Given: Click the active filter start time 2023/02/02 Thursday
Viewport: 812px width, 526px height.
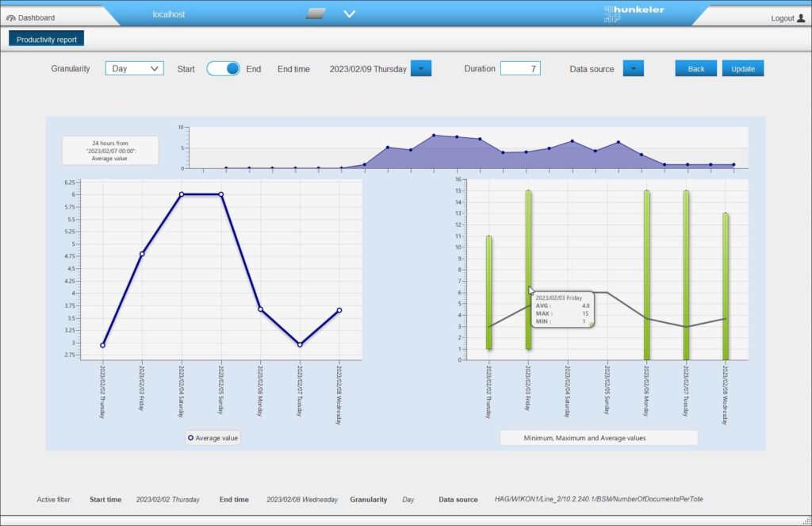Looking at the screenshot, I should [x=168, y=500].
